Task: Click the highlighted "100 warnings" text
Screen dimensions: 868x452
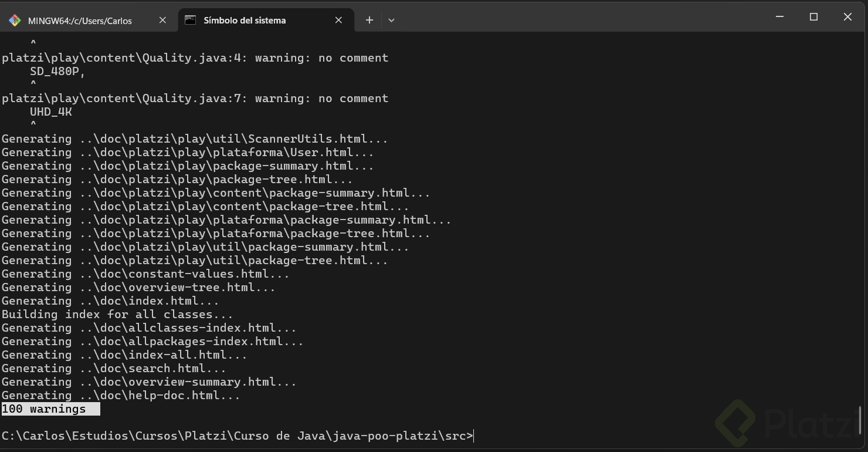Action: tap(44, 409)
